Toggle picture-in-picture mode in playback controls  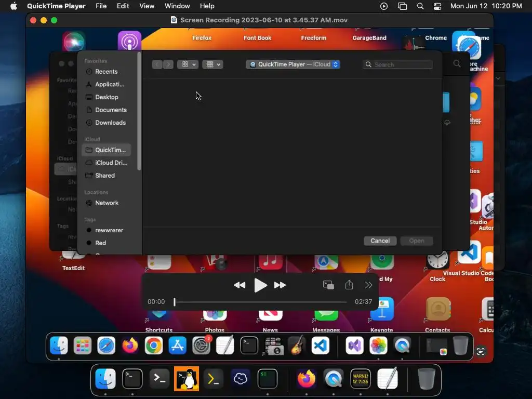coord(328,285)
